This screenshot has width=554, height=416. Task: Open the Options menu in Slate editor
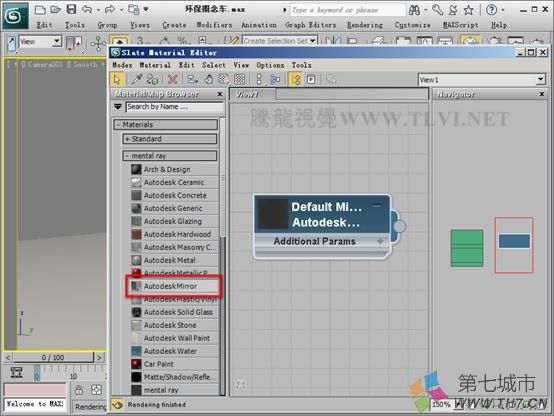[270, 65]
